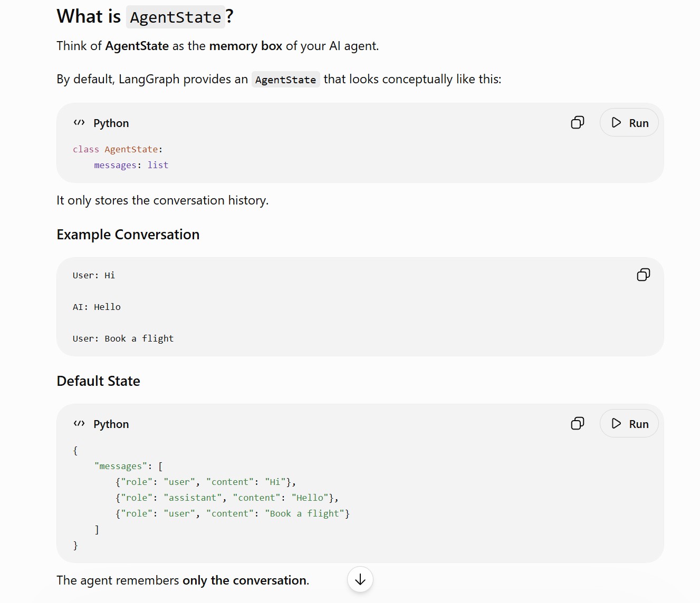Click the 'AI: Hello' conversation line
The width and height of the screenshot is (700, 603).
97,307
